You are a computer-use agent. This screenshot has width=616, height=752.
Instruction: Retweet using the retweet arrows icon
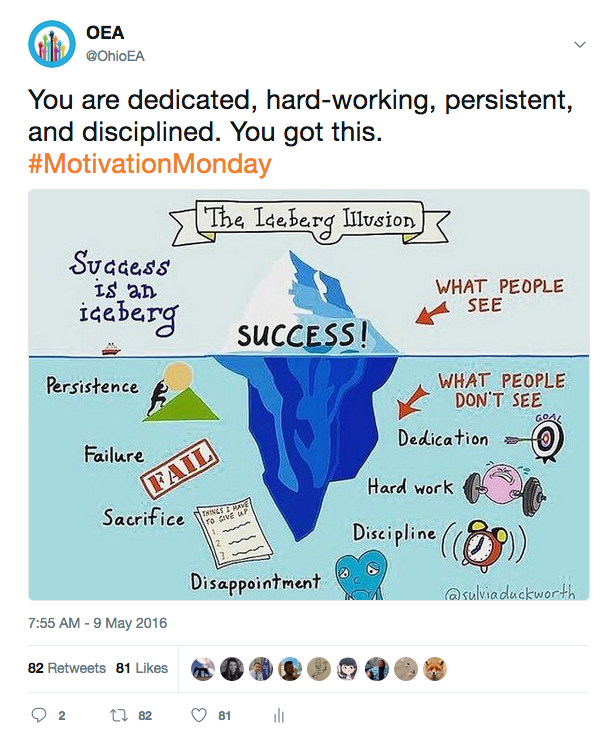pos(118,716)
